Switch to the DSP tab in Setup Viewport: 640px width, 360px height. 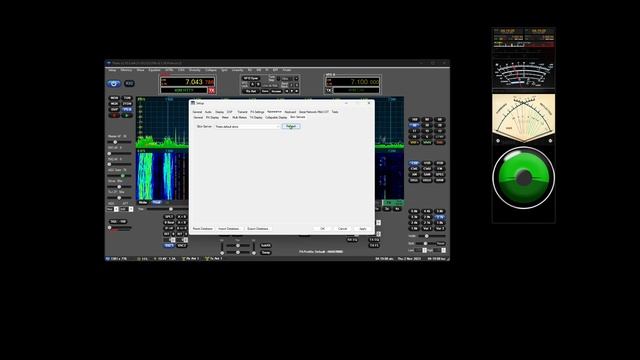tap(230, 112)
